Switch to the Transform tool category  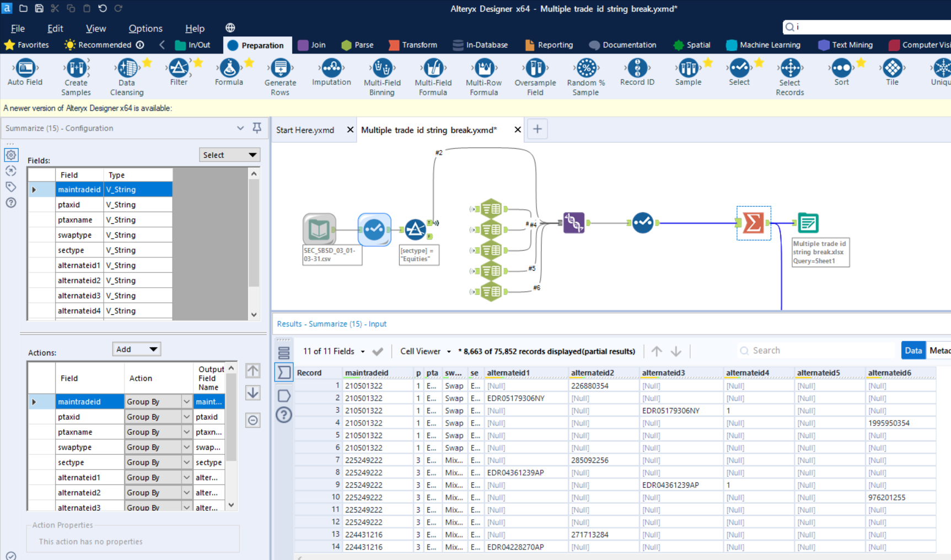point(413,45)
